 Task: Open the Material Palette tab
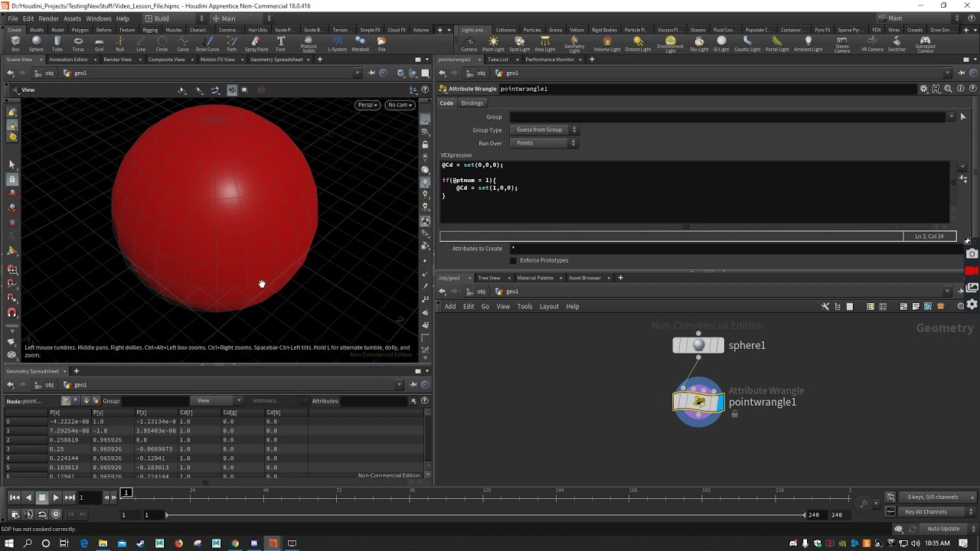535,278
